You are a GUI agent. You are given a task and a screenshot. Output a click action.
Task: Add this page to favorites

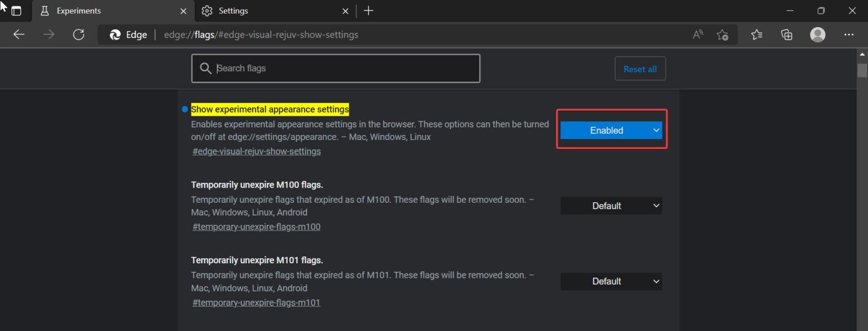(722, 34)
